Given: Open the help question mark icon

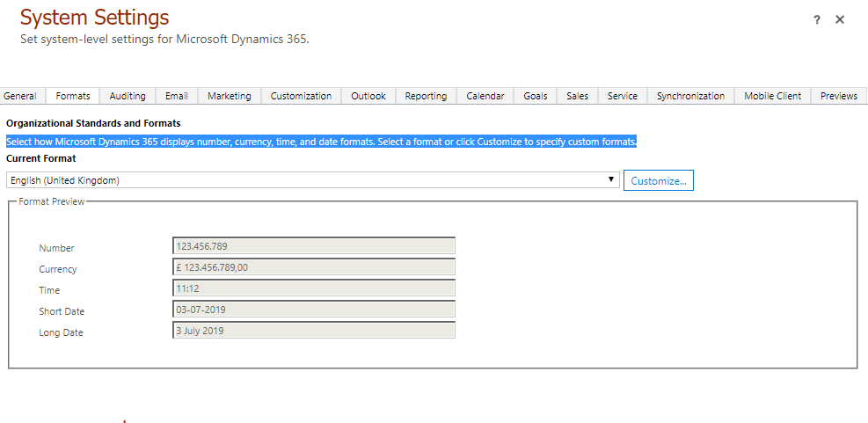Looking at the screenshot, I should [816, 20].
